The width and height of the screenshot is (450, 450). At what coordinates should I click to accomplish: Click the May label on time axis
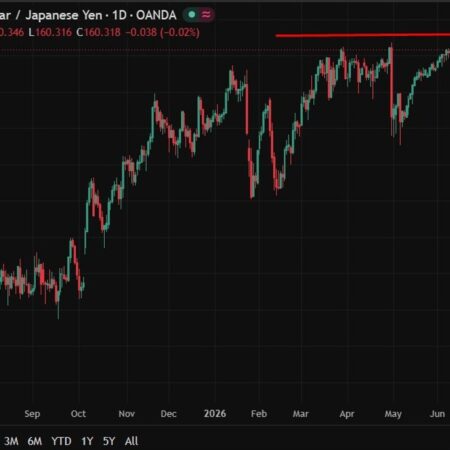393,414
